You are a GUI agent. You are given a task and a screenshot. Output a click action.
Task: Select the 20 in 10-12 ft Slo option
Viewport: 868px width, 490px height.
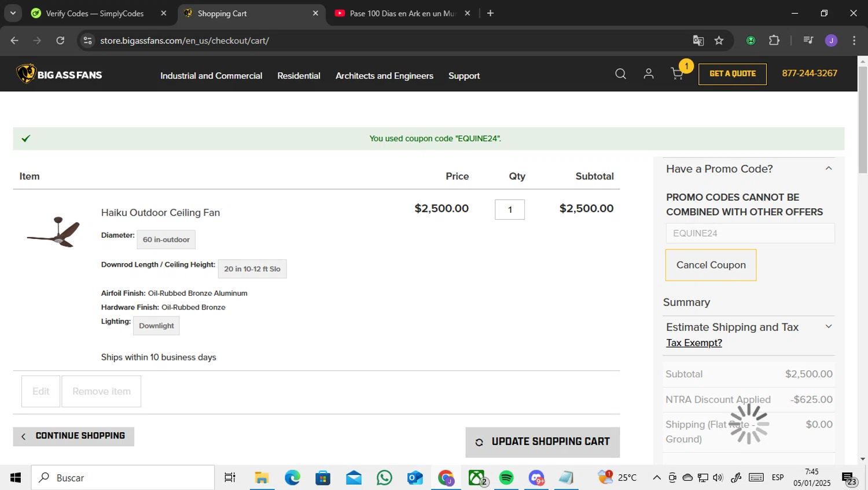tap(252, 269)
